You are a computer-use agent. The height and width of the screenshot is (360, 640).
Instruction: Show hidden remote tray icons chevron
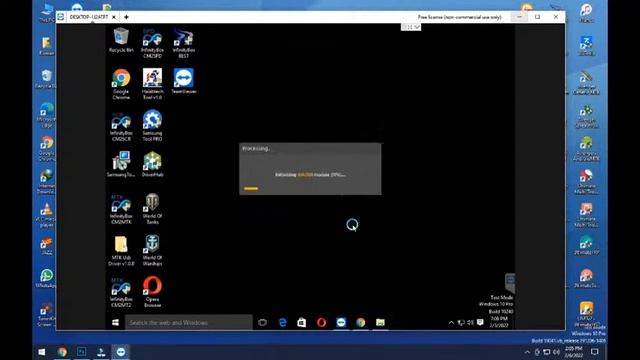pos(451,322)
